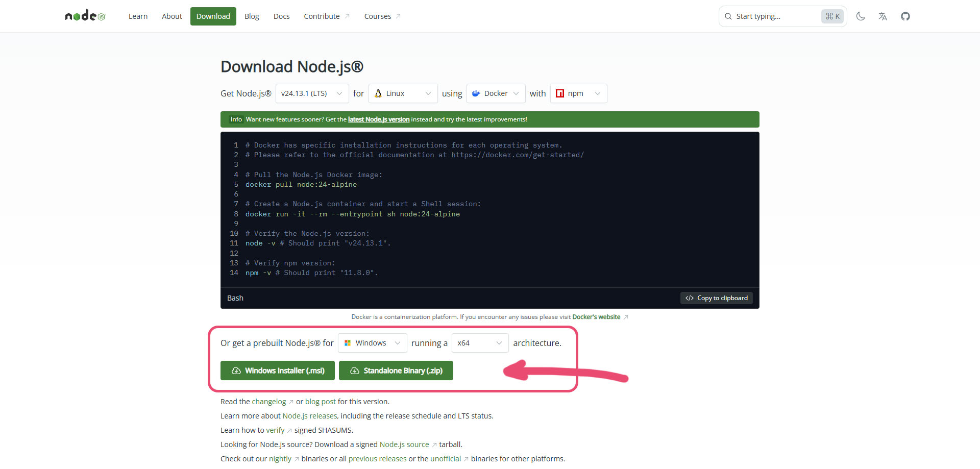Click the Info badge in green banner
Screen dimensions: 980x469
click(x=236, y=119)
